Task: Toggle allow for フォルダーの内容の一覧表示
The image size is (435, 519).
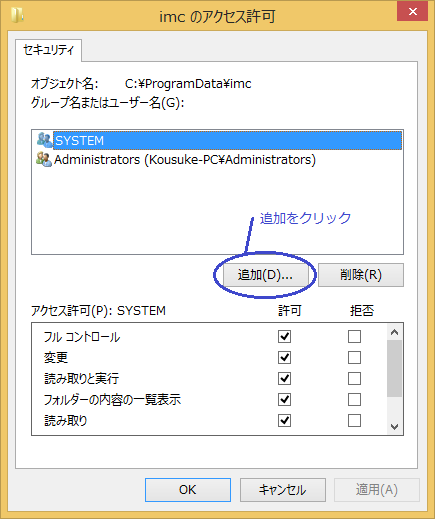Action: [284, 399]
